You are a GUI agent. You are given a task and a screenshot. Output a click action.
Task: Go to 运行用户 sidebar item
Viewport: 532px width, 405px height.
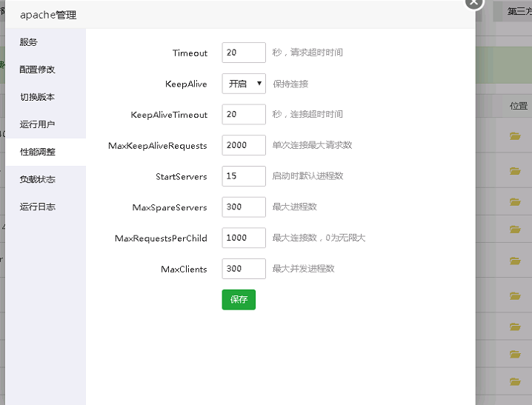tap(45, 124)
